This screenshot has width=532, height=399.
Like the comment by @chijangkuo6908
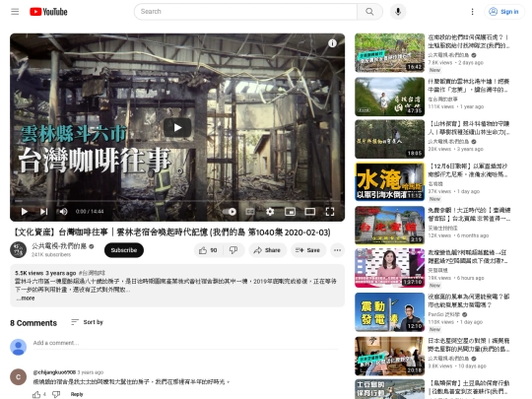point(36,394)
